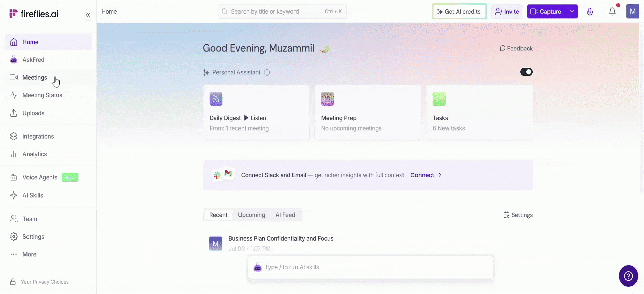Click the Fred bot icon in prompt box

(257, 267)
